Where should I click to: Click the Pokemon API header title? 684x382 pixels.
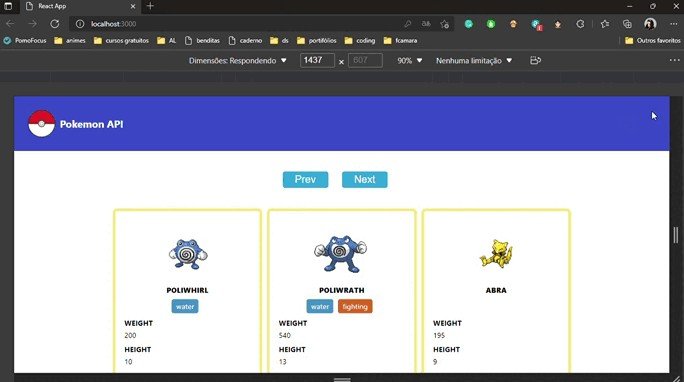(92, 124)
